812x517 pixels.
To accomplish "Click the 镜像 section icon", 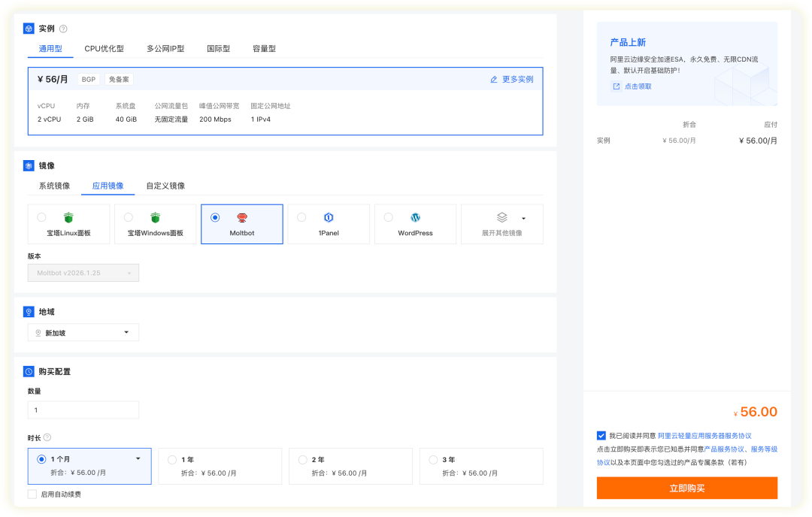I will click(30, 165).
